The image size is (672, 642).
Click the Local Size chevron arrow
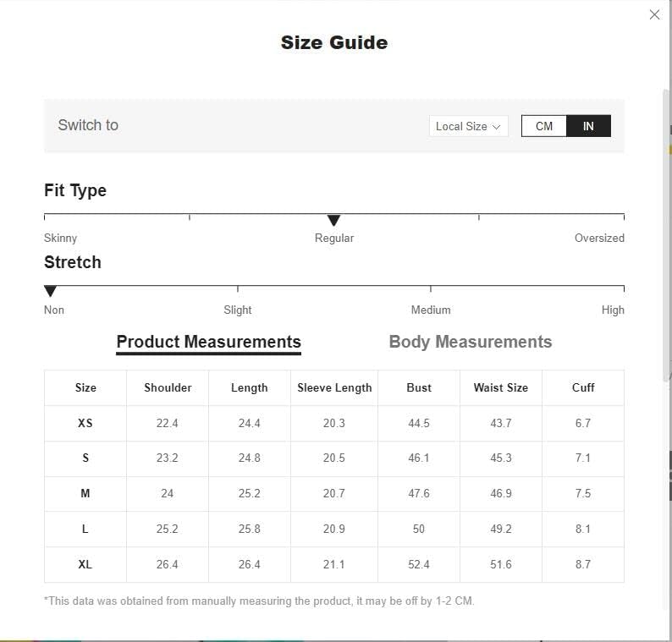pyautogui.click(x=496, y=127)
